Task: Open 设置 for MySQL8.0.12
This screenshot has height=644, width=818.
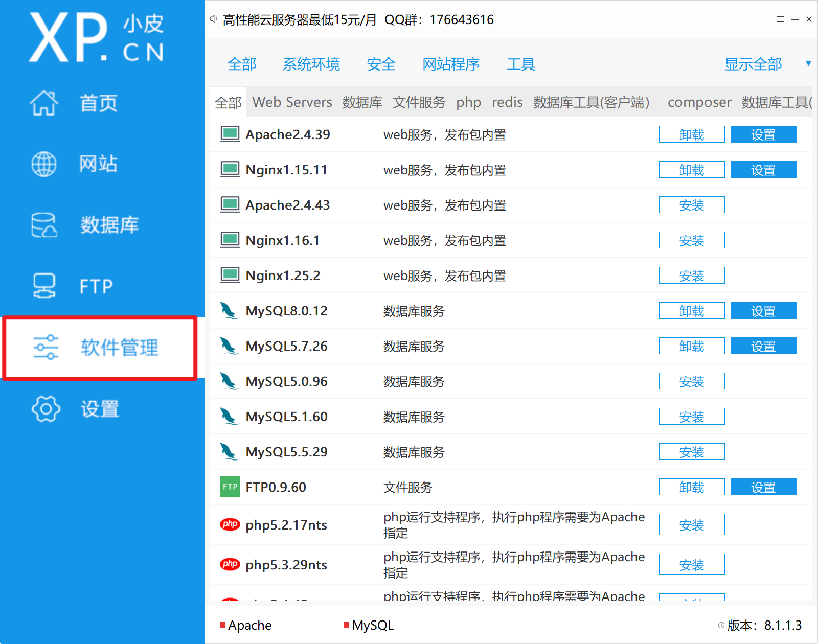Action: [763, 311]
